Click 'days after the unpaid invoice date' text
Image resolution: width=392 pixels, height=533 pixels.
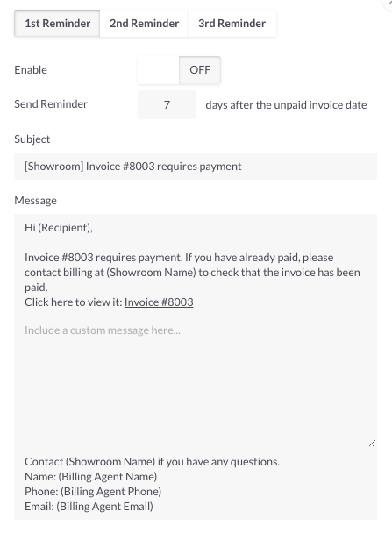[286, 105]
